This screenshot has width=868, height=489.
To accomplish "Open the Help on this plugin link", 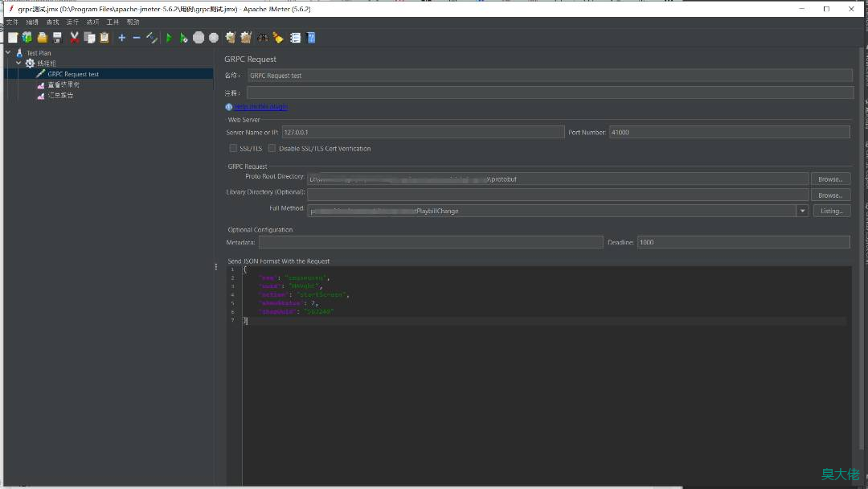I will pyautogui.click(x=260, y=107).
